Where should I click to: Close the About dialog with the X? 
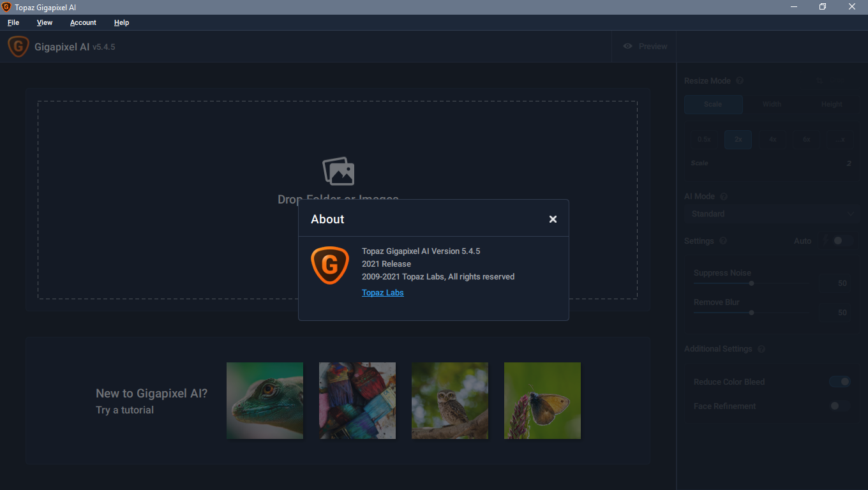[553, 219]
